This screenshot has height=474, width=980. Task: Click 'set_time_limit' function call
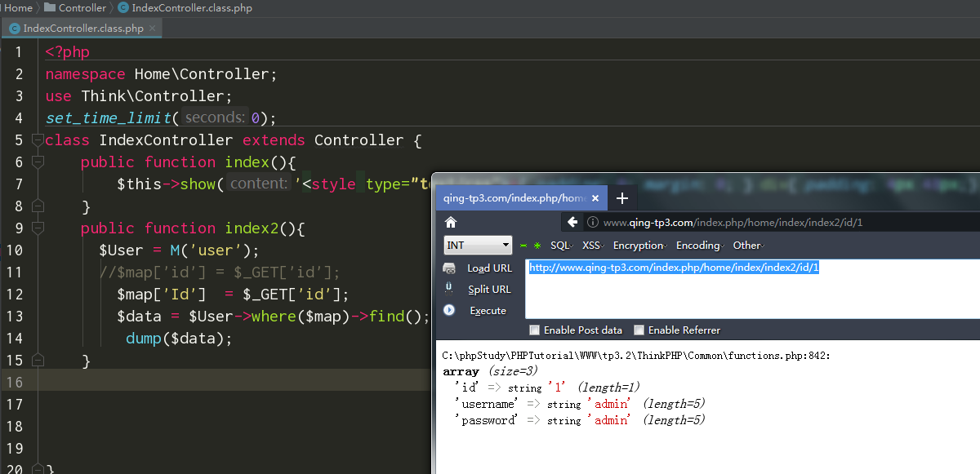pos(109,118)
